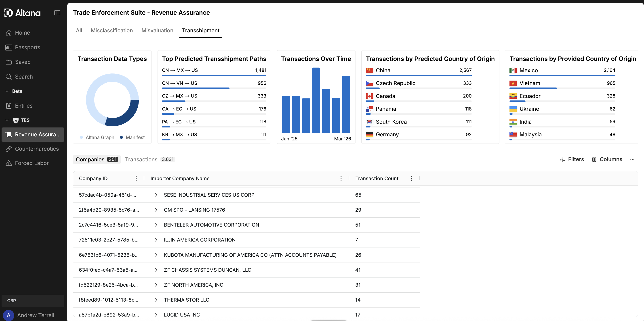Open the more options ellipsis menu

coord(632,160)
